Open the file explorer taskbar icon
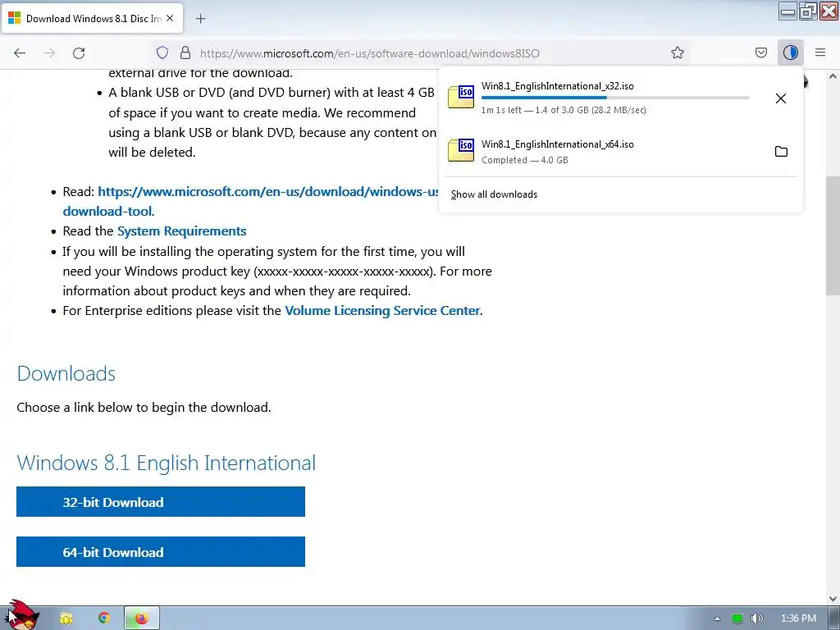Screen dimensions: 840x630 pyautogui.click(x=66, y=619)
